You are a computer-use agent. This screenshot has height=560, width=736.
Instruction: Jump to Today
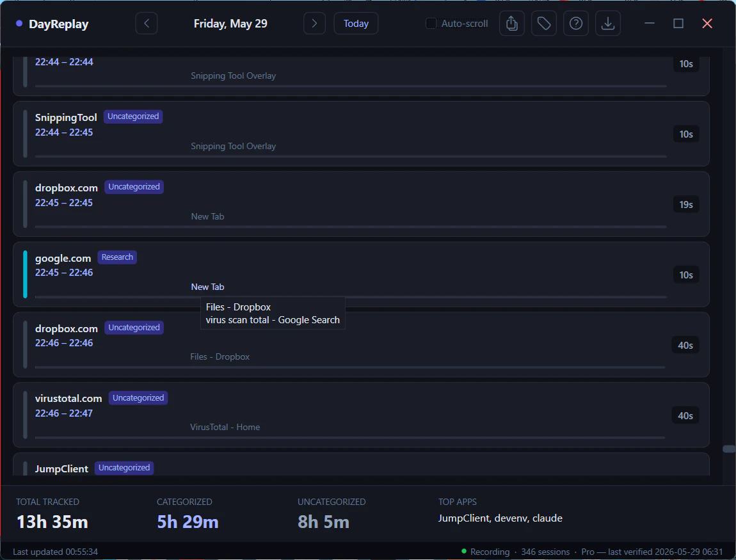coord(356,24)
